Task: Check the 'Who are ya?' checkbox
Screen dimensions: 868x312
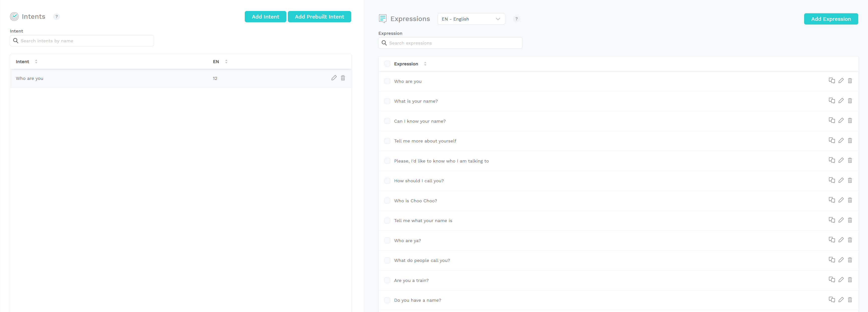Action: click(387, 240)
